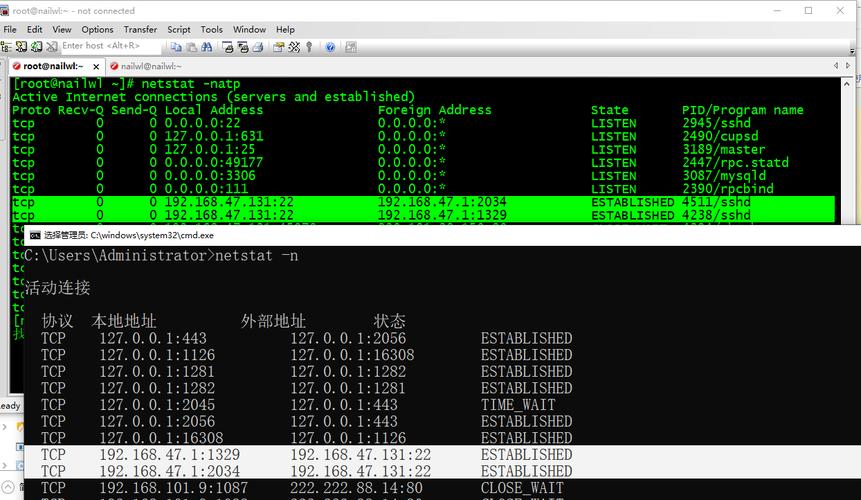Click '4238/sshd' in highlighted row

pyautogui.click(x=716, y=215)
